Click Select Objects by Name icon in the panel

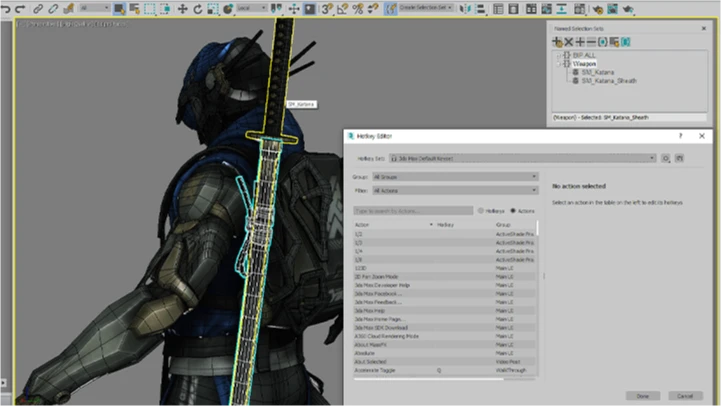coord(614,42)
